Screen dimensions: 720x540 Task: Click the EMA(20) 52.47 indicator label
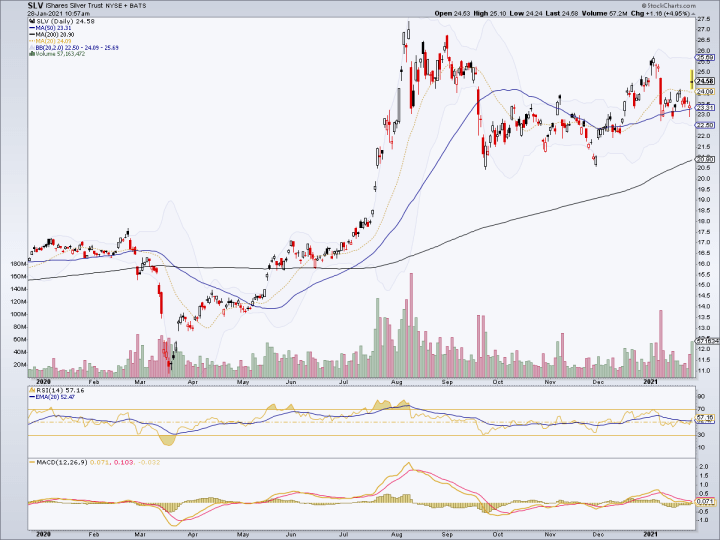click(x=52, y=397)
